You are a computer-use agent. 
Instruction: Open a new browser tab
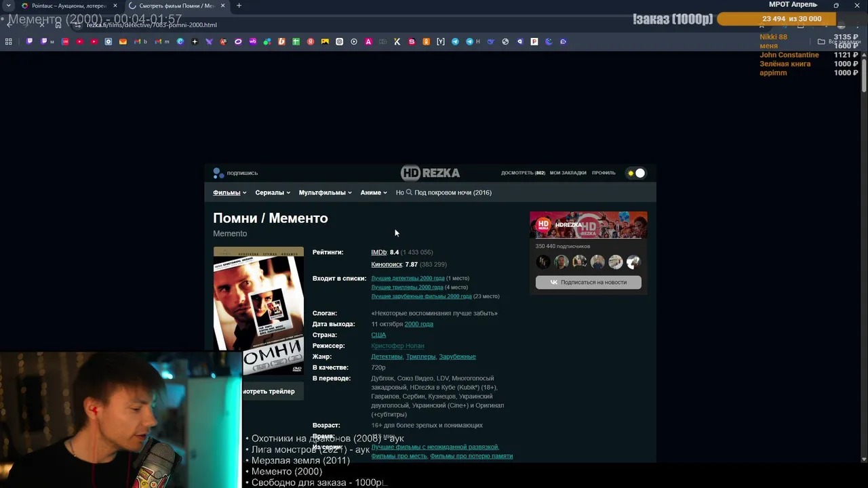pyautogui.click(x=239, y=5)
